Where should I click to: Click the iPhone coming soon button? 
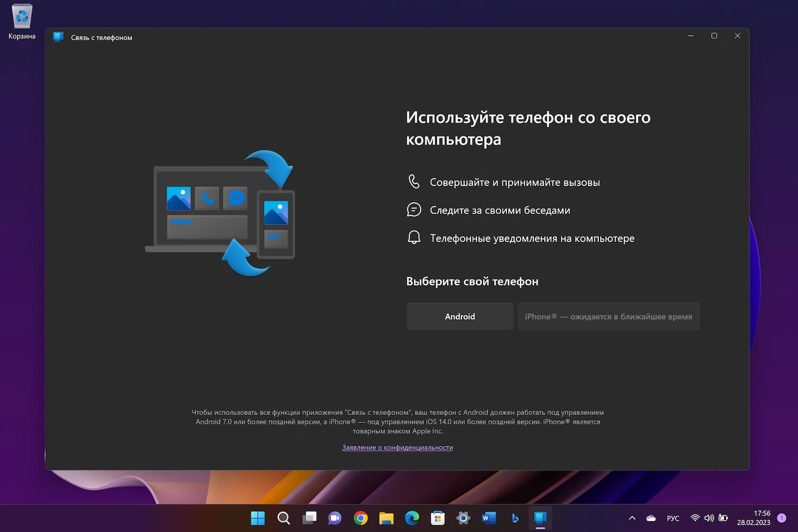(608, 317)
